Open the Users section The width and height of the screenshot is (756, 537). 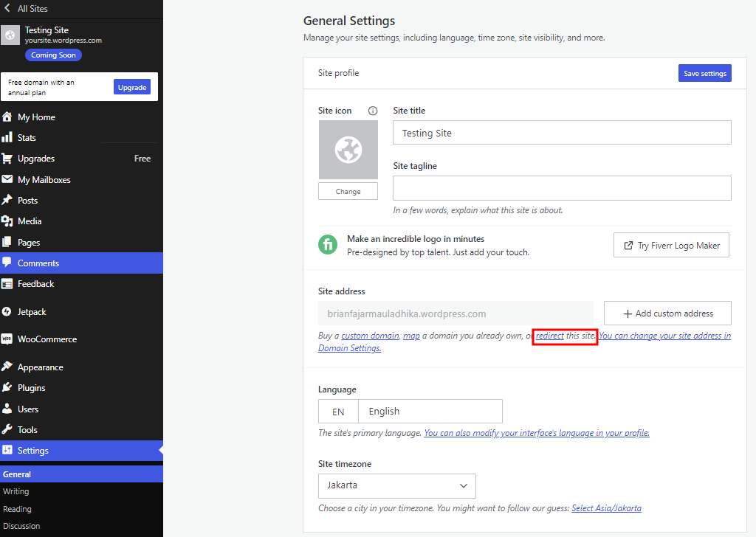tap(29, 408)
